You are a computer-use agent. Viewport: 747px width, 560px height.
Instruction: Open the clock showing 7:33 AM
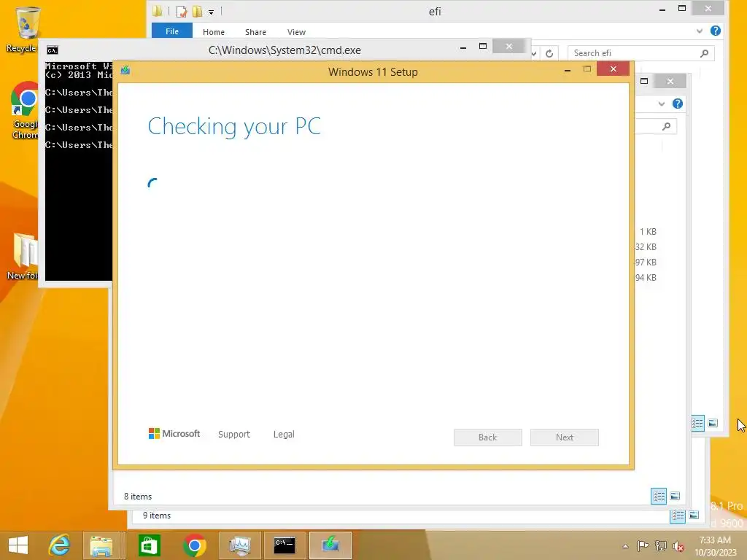coord(716,540)
